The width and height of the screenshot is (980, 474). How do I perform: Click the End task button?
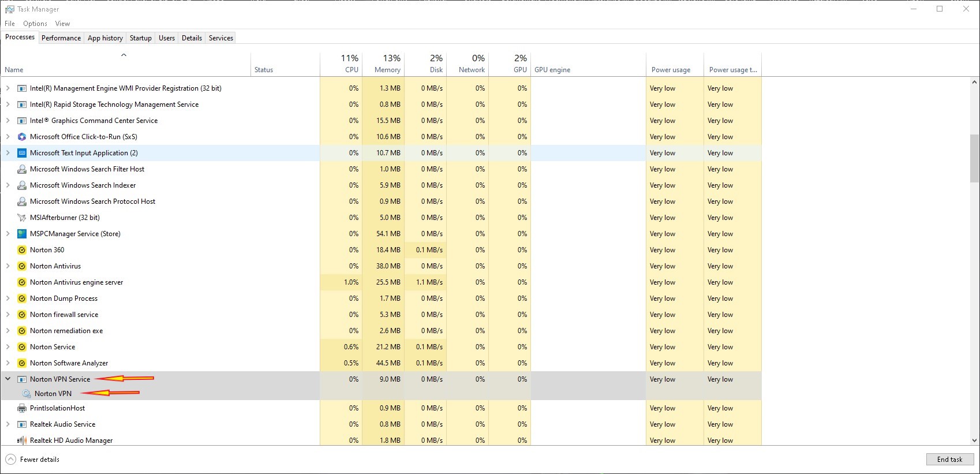pos(950,460)
